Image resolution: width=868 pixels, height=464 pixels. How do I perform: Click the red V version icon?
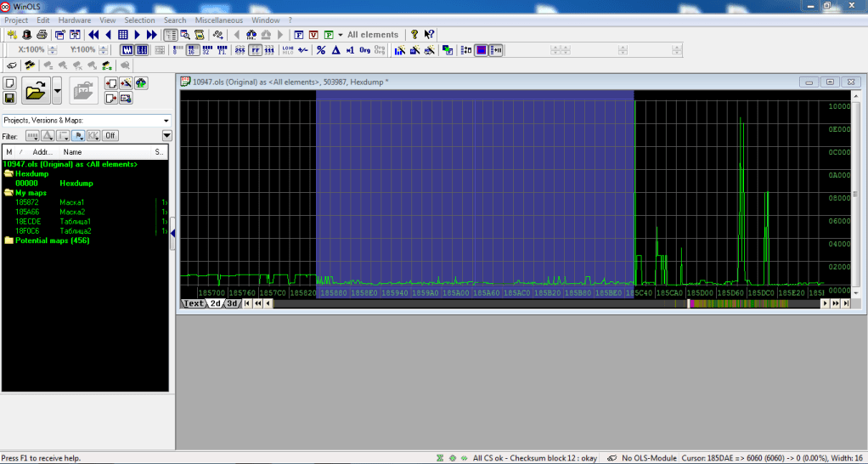313,35
